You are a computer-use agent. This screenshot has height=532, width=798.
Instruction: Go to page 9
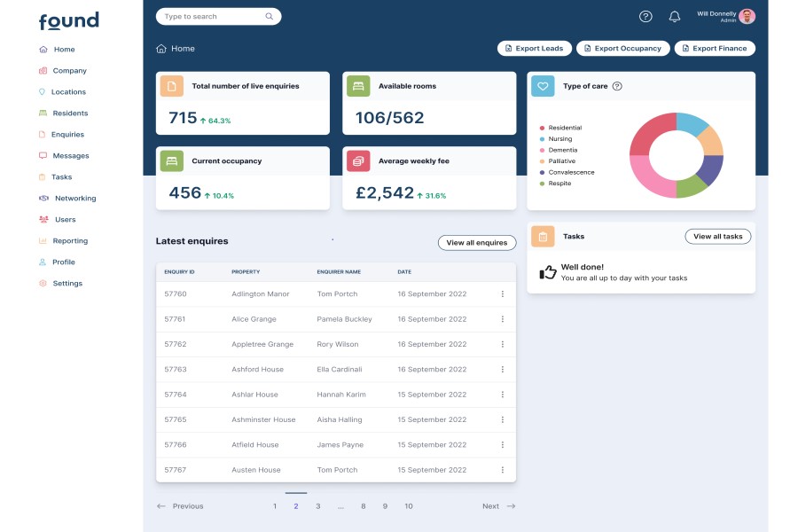pyautogui.click(x=386, y=506)
